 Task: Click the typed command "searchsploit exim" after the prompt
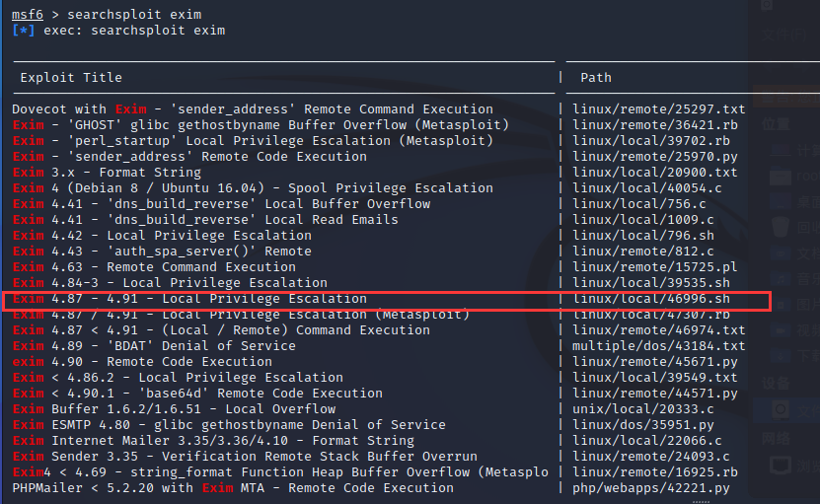point(134,15)
